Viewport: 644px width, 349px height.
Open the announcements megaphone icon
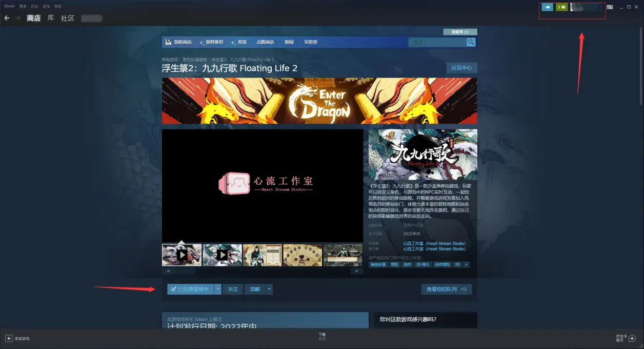tap(548, 7)
